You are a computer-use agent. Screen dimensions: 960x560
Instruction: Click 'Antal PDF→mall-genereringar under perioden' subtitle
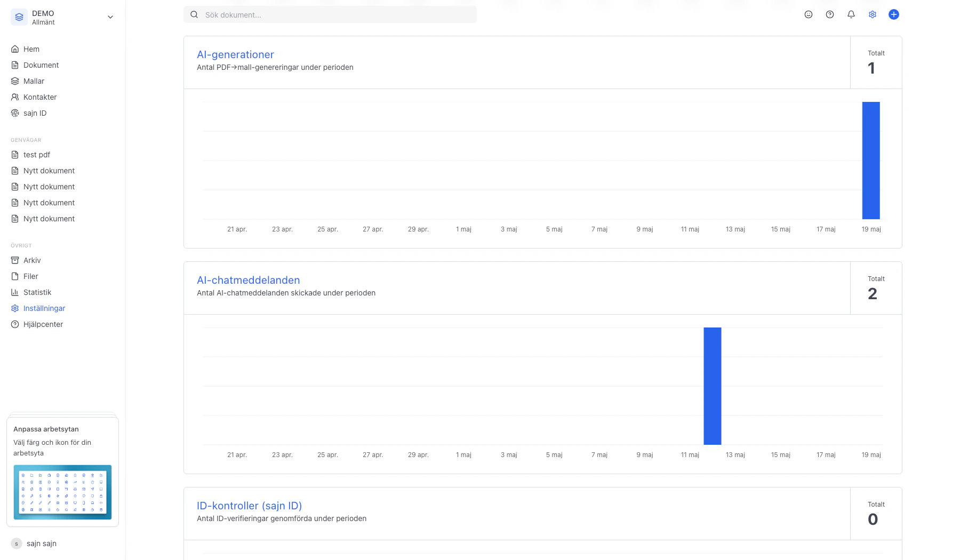(x=275, y=67)
